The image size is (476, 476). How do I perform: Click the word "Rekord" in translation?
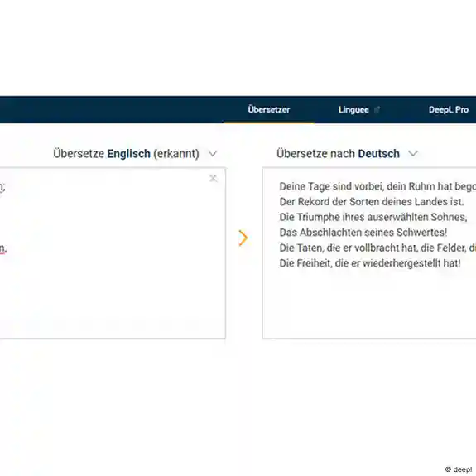pyautogui.click(x=313, y=201)
